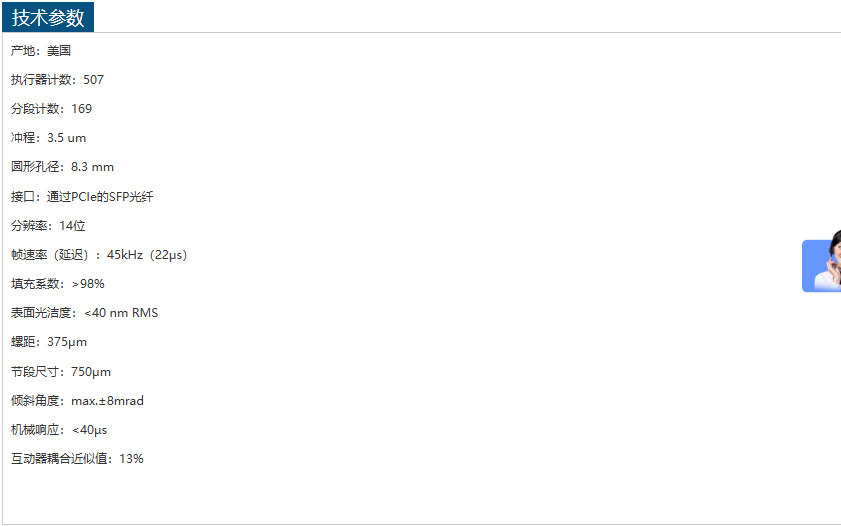Click the 填充系数：>98% line
Image resolution: width=841 pixels, height=526 pixels.
[58, 284]
